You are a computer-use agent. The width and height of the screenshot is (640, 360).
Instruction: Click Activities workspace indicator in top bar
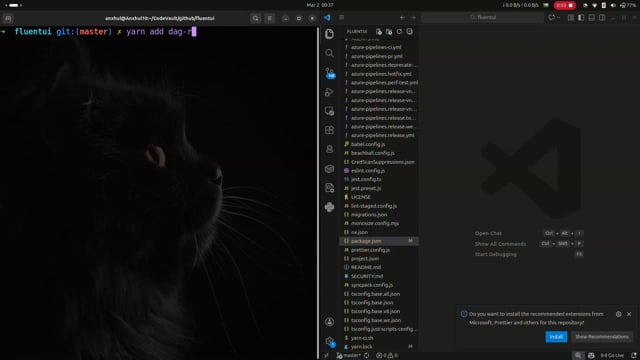pos(13,5)
